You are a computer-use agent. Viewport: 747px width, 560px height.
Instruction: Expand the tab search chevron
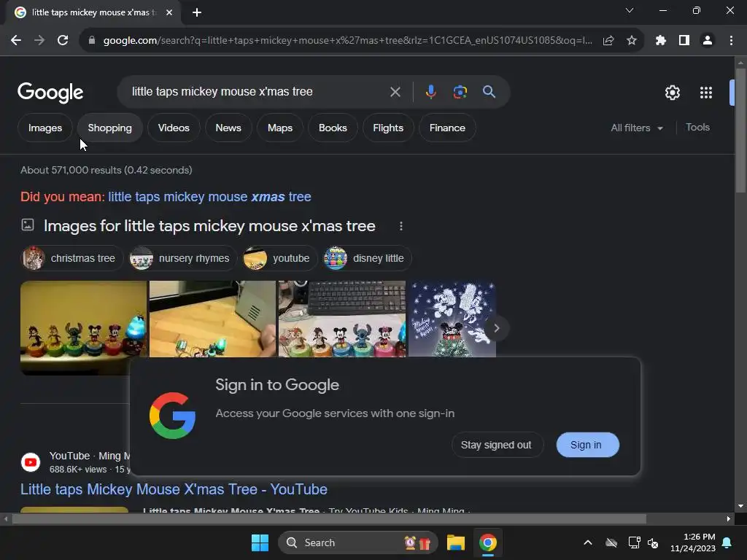[630, 10]
